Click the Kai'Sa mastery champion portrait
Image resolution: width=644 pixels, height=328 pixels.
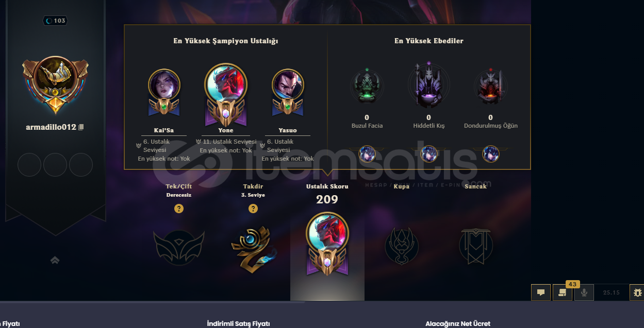click(x=164, y=85)
